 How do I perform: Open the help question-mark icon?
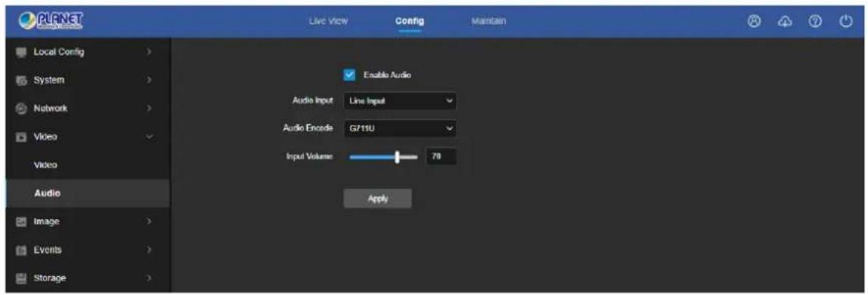[x=815, y=21]
